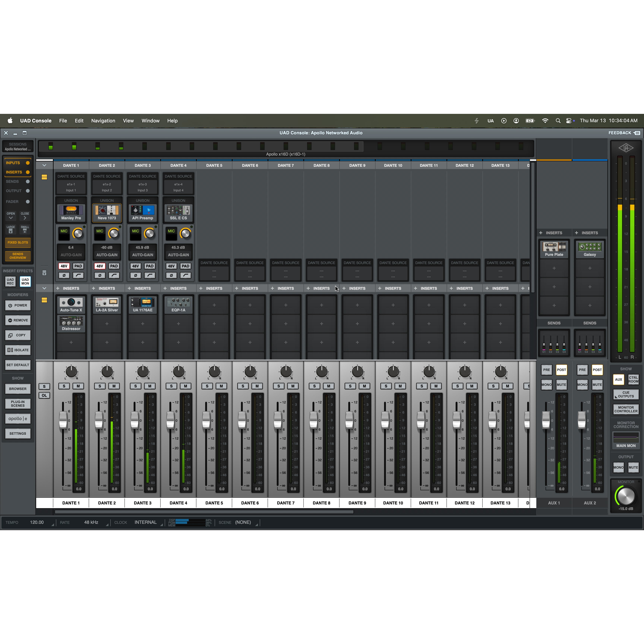Open the EQP-1A insert plugin

click(x=178, y=305)
